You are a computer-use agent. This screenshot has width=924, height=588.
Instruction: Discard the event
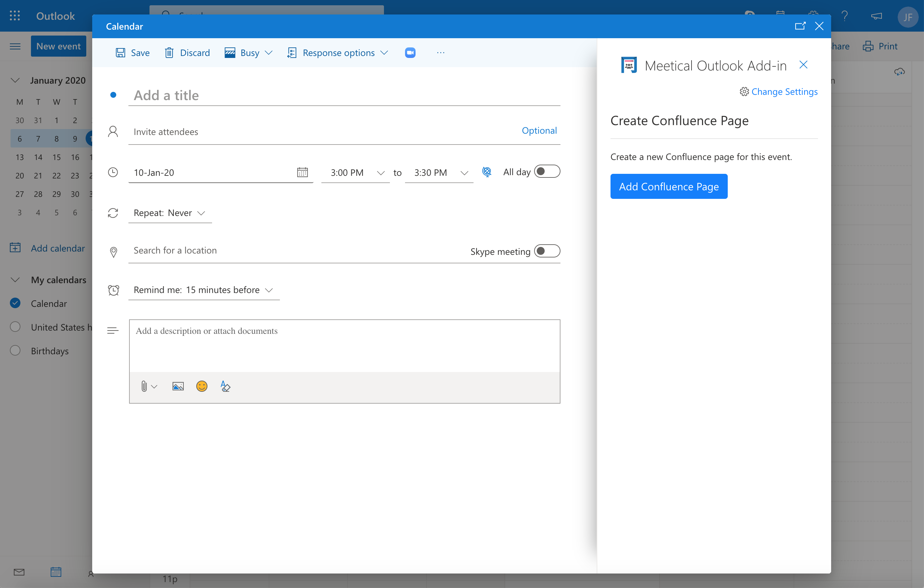pyautogui.click(x=187, y=53)
